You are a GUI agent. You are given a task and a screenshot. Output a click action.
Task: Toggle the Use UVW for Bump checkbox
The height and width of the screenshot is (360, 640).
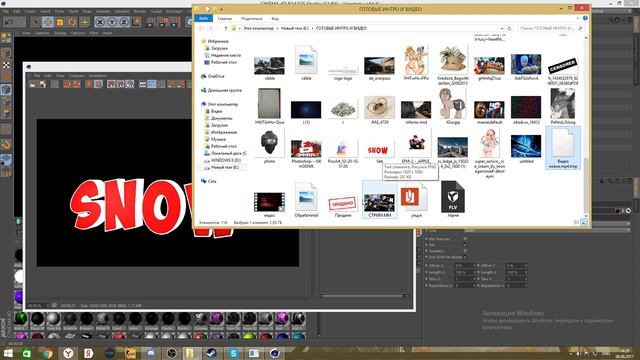tap(465, 257)
